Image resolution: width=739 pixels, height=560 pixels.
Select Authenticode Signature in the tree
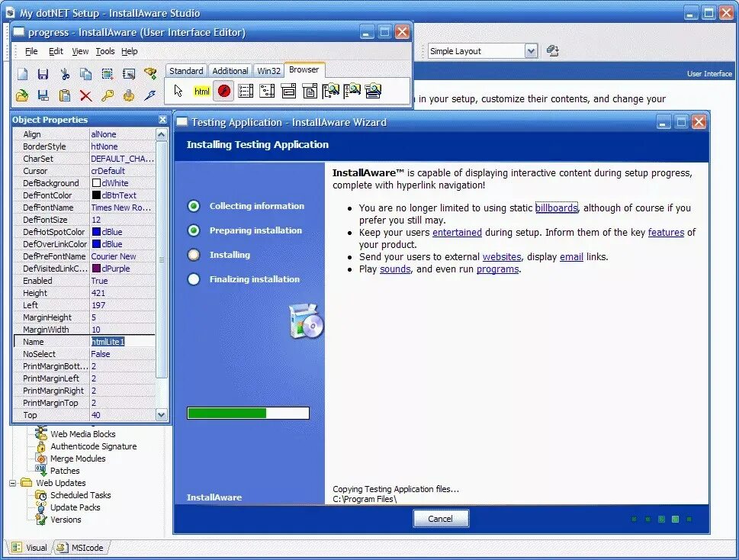(93, 446)
